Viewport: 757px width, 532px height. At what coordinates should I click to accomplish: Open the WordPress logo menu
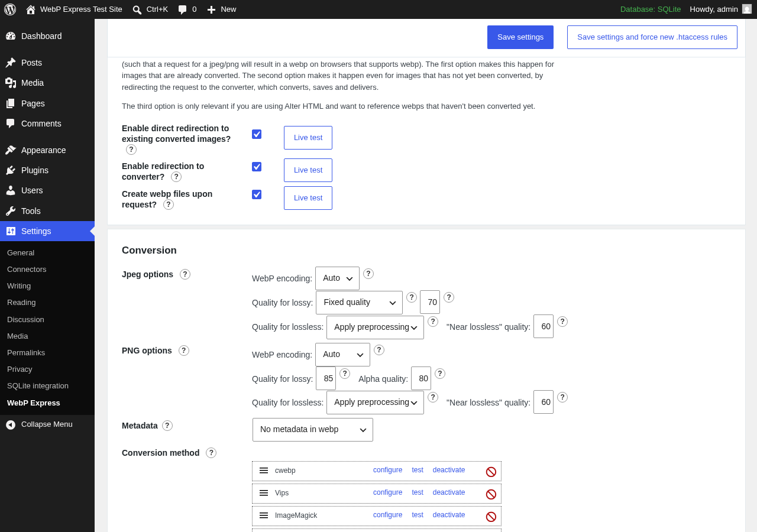[x=10, y=9]
